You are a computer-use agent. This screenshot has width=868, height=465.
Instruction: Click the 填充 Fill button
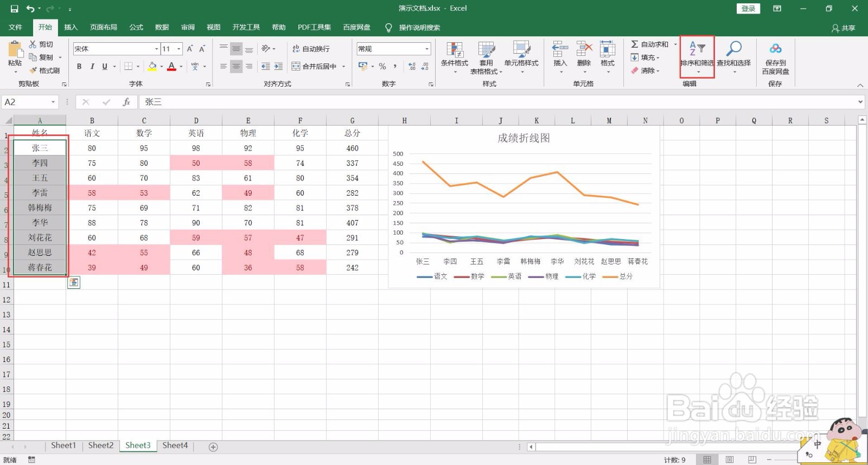tap(645, 57)
